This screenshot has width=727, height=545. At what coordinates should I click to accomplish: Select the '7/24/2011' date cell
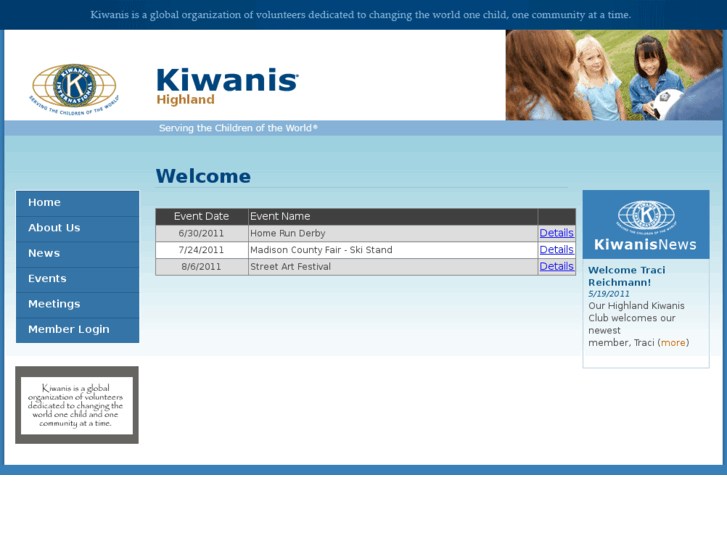[x=201, y=250]
